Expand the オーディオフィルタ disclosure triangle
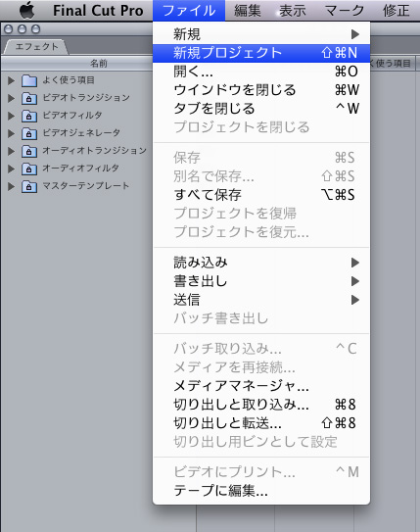The image size is (420, 532). coord(11,169)
